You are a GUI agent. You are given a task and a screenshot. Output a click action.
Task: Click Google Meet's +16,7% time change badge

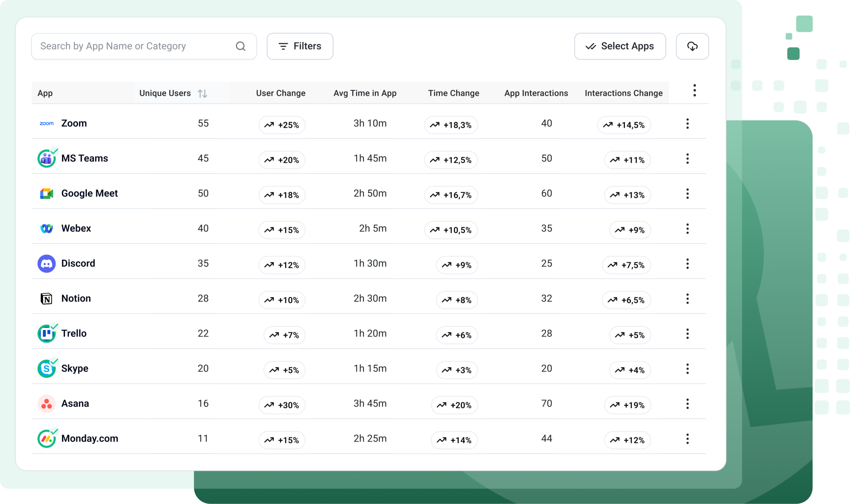tap(451, 195)
